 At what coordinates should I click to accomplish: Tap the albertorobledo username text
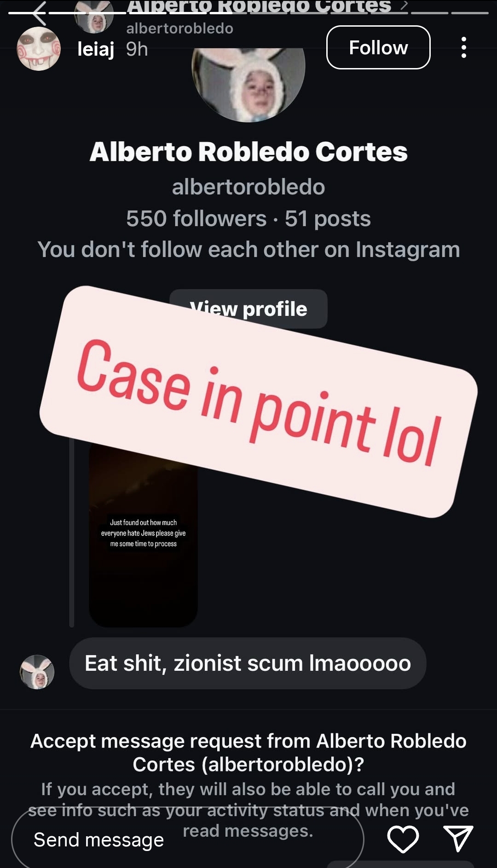pos(248,187)
